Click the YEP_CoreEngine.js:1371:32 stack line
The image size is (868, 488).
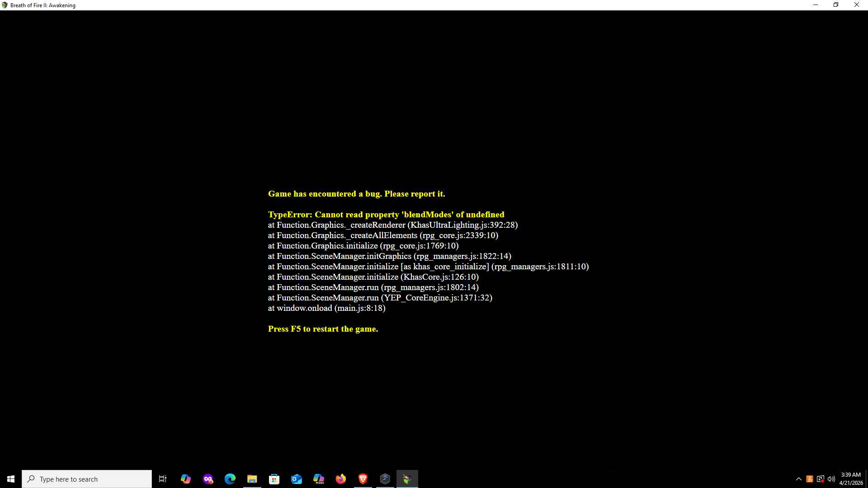click(380, 298)
